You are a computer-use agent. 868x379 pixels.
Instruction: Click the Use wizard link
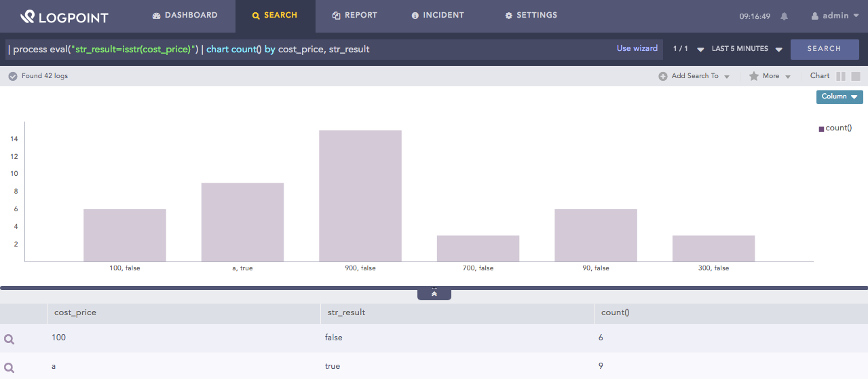tap(637, 48)
